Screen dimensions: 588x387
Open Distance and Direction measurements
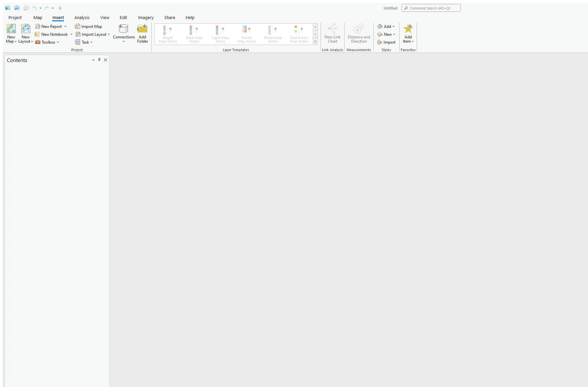[359, 34]
